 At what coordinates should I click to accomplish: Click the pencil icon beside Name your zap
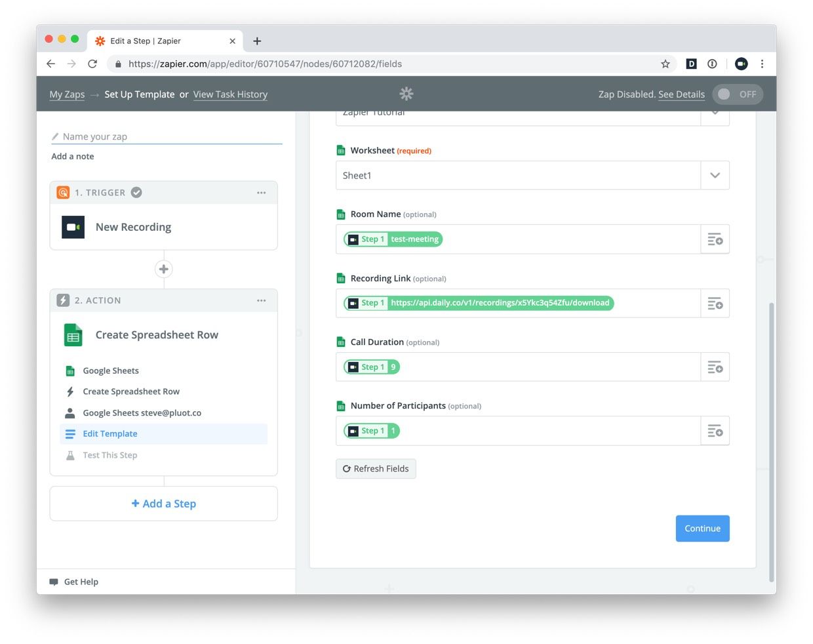click(x=55, y=136)
